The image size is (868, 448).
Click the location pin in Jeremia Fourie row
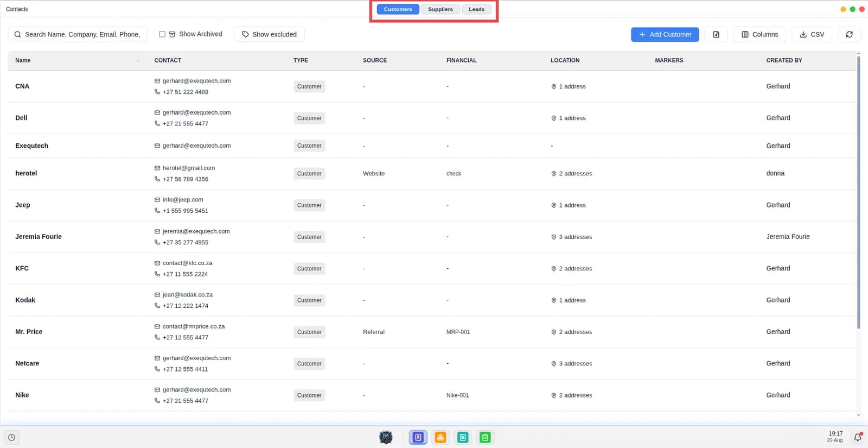click(x=553, y=237)
